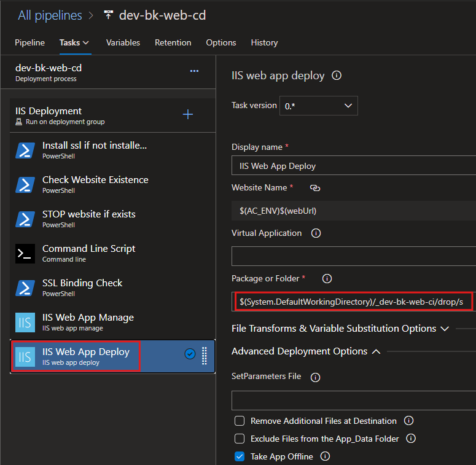Select the IIS Web App Deploy task
This screenshot has height=465, width=476.
click(x=112, y=356)
